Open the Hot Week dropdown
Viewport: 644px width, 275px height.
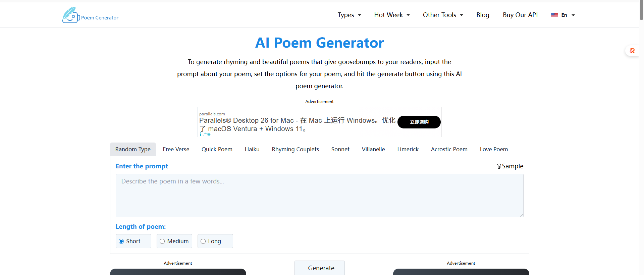coord(392,15)
